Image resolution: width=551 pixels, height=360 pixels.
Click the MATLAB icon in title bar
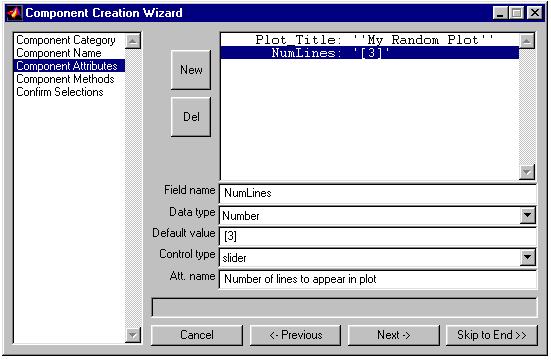click(x=14, y=13)
